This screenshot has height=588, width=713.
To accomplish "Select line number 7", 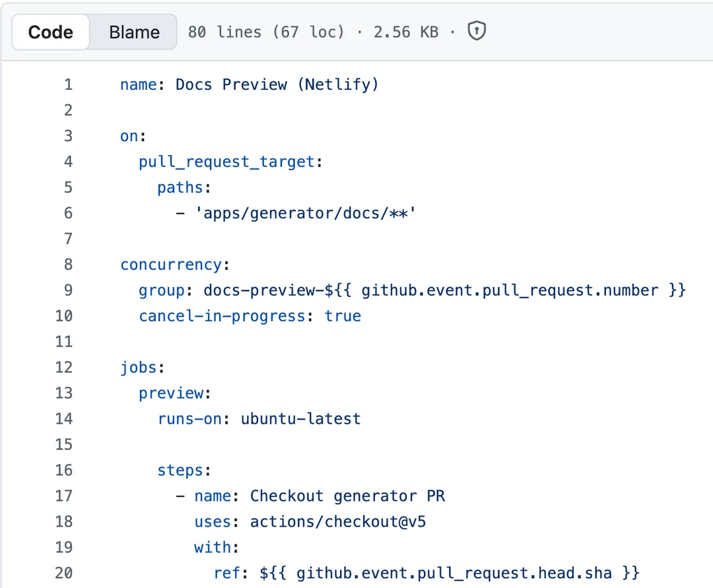I will click(68, 238).
